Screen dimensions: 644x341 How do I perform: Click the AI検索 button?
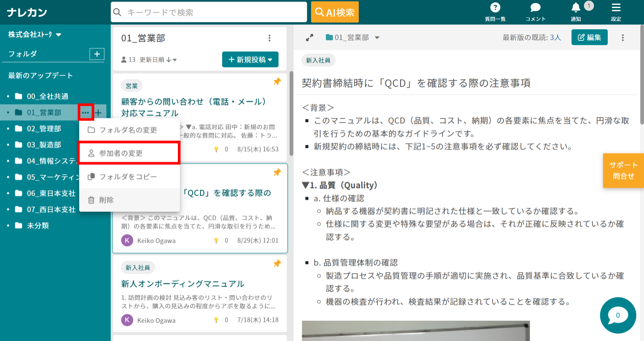coord(335,12)
